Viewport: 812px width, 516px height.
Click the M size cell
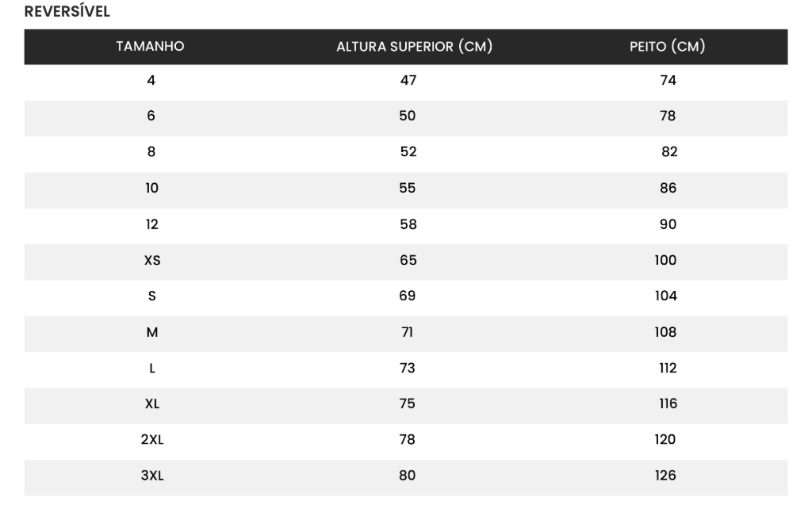[x=151, y=332]
